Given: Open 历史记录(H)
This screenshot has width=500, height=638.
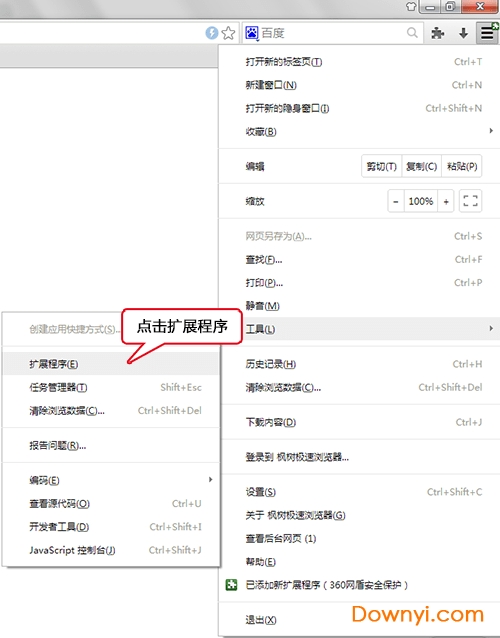Looking at the screenshot, I should (360, 364).
